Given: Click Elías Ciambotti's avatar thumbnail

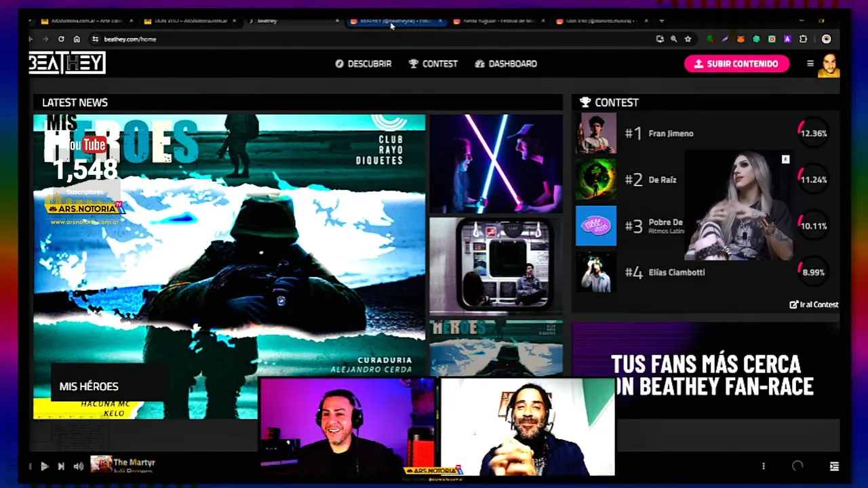Looking at the screenshot, I should pyautogui.click(x=596, y=272).
